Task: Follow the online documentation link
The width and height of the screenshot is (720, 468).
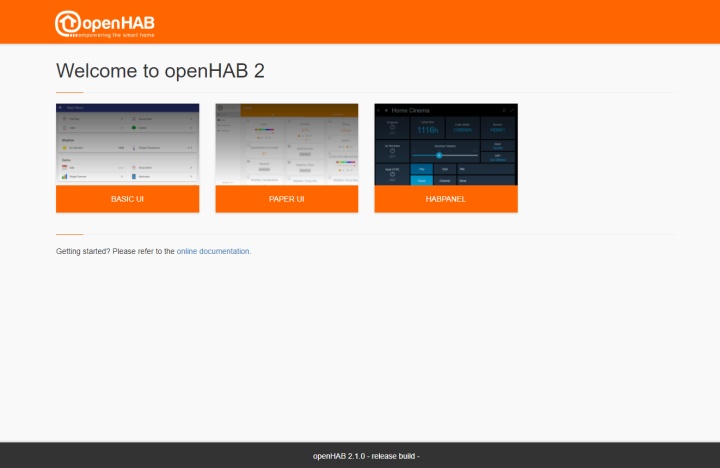Action: pyautogui.click(x=213, y=251)
